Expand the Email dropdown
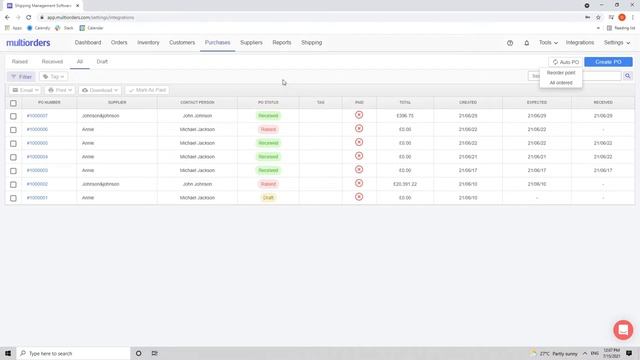Image resolution: width=640 pixels, height=360 pixels. (25, 90)
